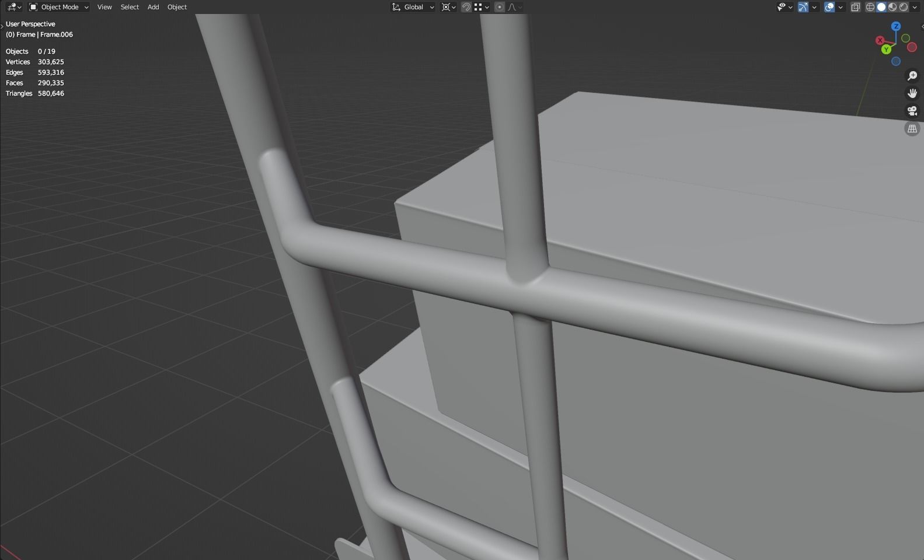The height and width of the screenshot is (560, 924).
Task: Toggle proportional editing
Action: (x=499, y=7)
